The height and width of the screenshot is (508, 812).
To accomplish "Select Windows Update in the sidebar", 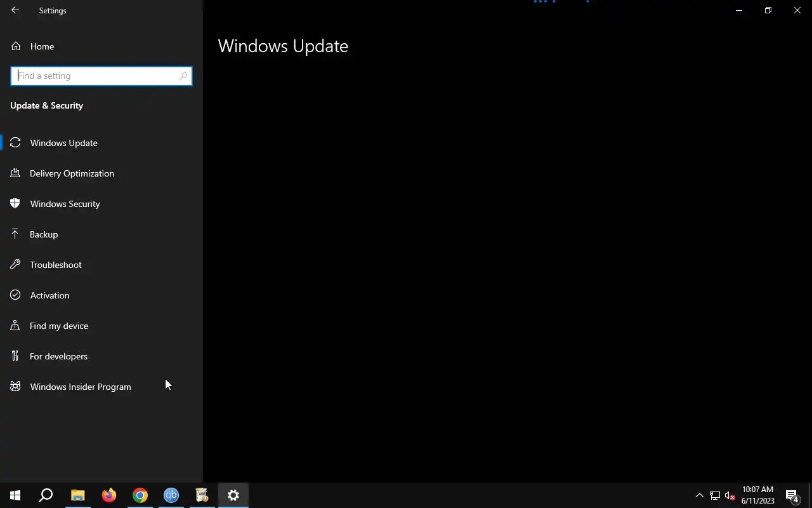I will [101, 143].
